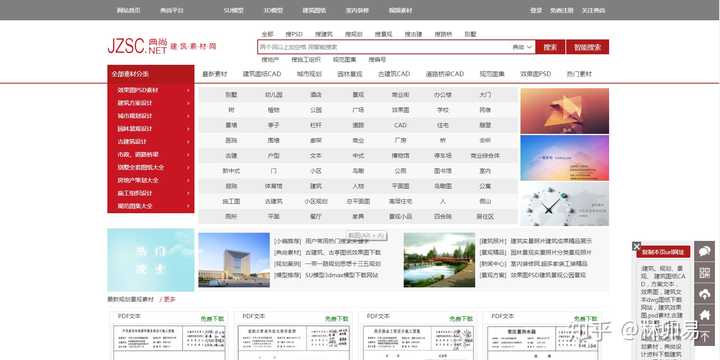Image resolution: width=720 pixels, height=360 pixels.
Task: Click the 停车场 keyword in the tag grid
Action: [x=443, y=156]
